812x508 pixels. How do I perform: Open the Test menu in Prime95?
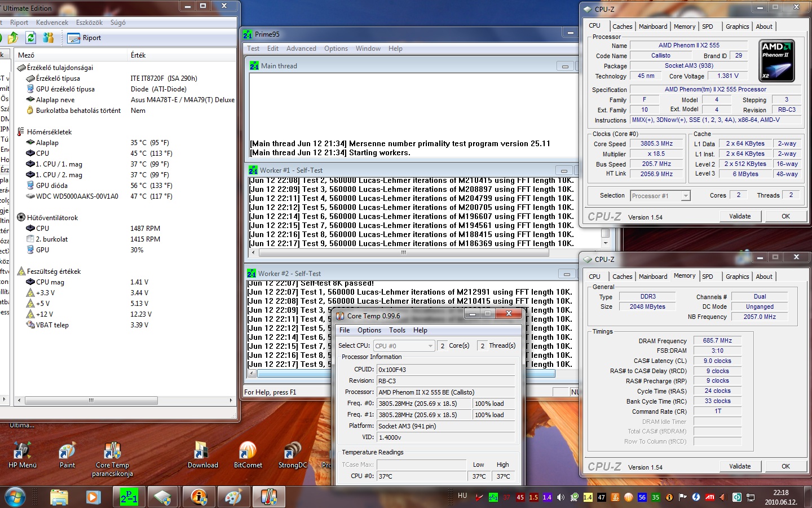253,49
